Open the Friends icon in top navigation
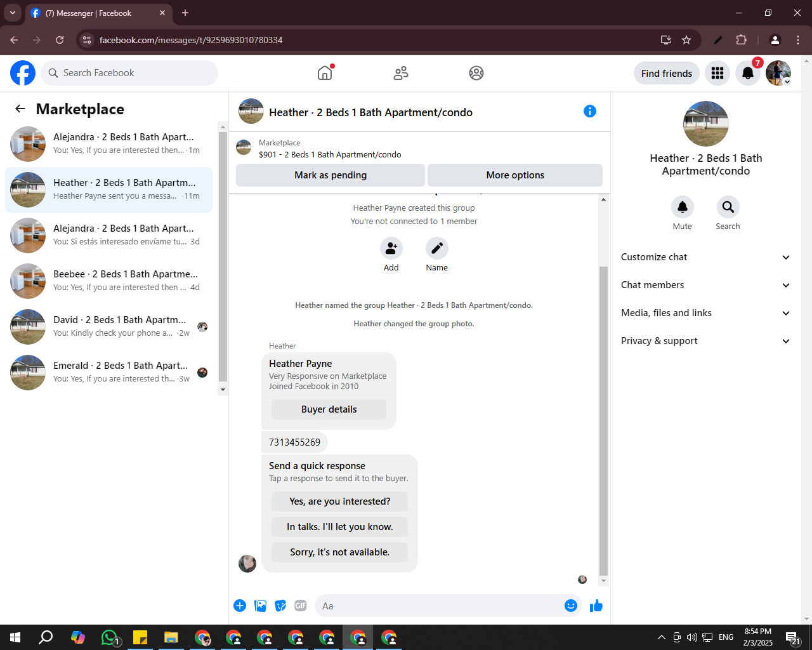812x650 pixels. (x=401, y=73)
